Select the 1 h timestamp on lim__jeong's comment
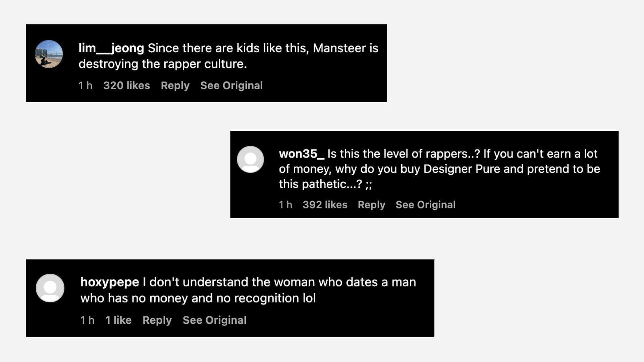 click(86, 85)
